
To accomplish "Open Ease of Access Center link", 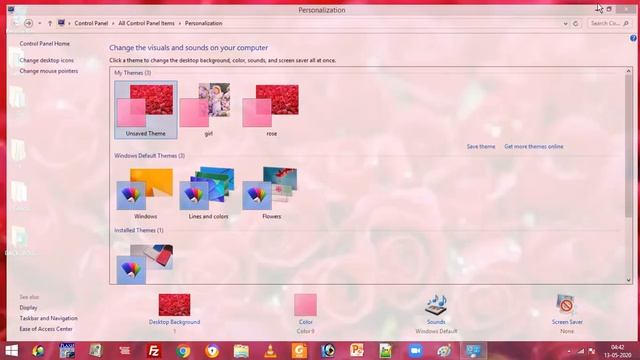I will point(46,329).
